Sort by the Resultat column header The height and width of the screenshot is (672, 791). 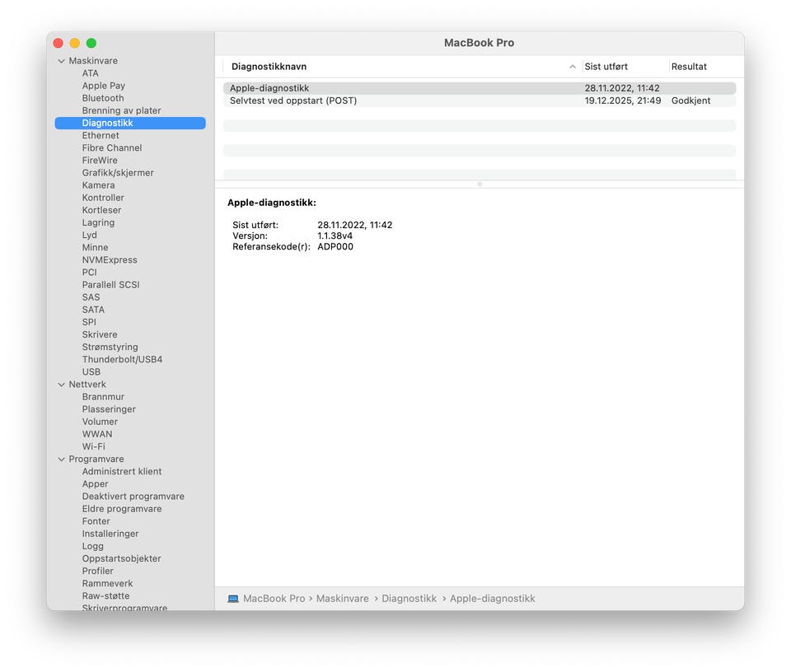click(x=689, y=67)
